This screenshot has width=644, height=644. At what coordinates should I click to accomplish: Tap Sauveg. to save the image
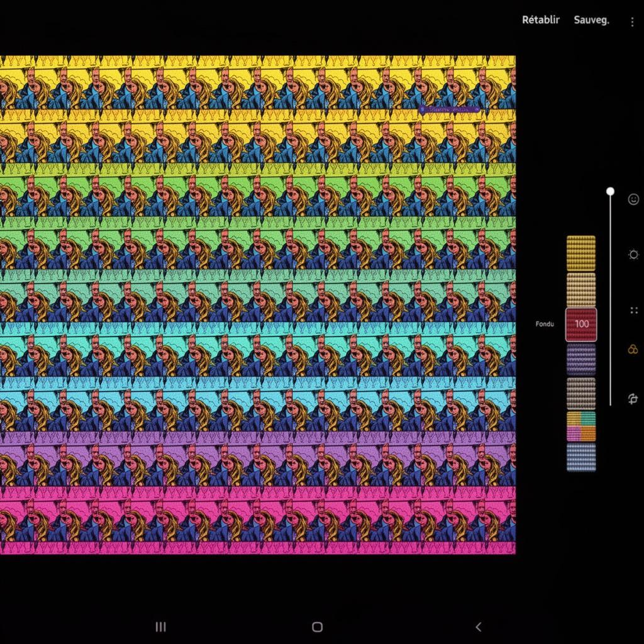[x=591, y=19]
